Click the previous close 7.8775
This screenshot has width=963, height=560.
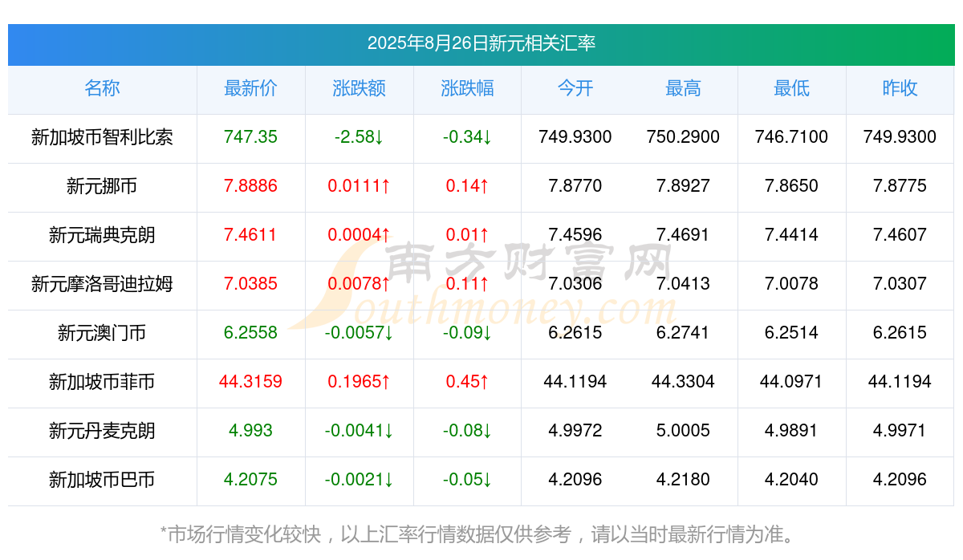click(x=900, y=186)
